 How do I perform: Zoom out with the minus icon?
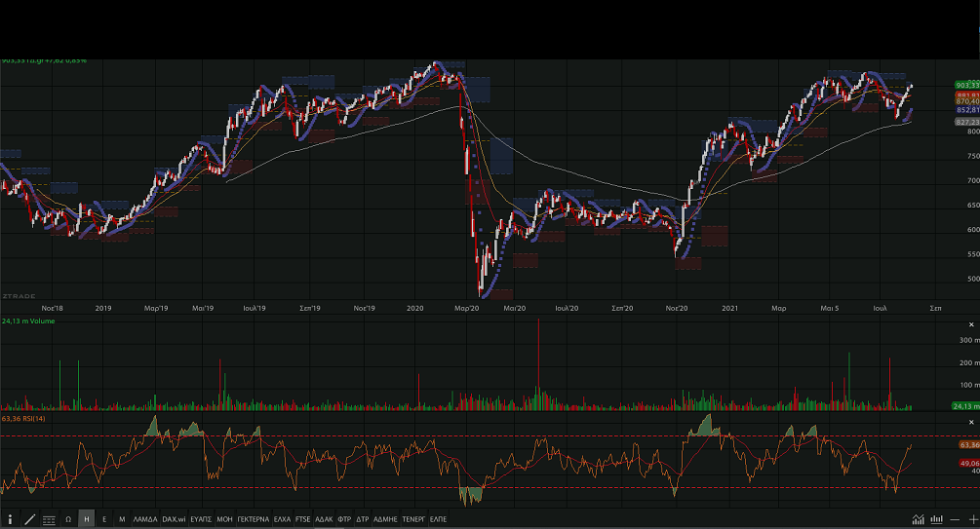tap(957, 520)
